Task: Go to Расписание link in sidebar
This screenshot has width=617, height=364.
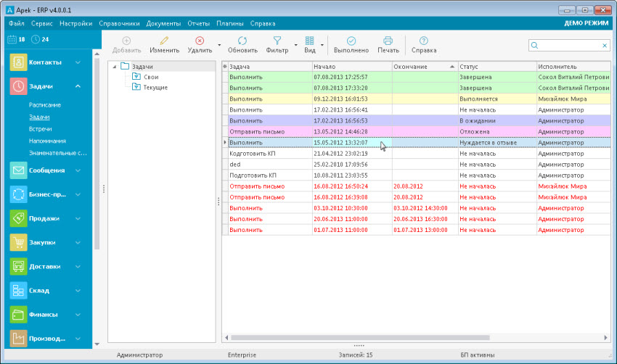Action: point(45,105)
